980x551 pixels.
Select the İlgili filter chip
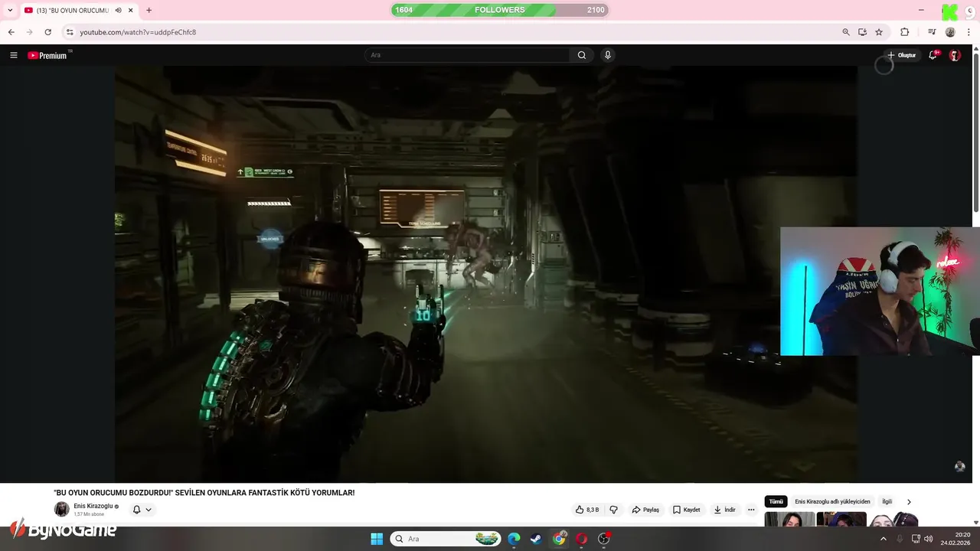tap(887, 502)
